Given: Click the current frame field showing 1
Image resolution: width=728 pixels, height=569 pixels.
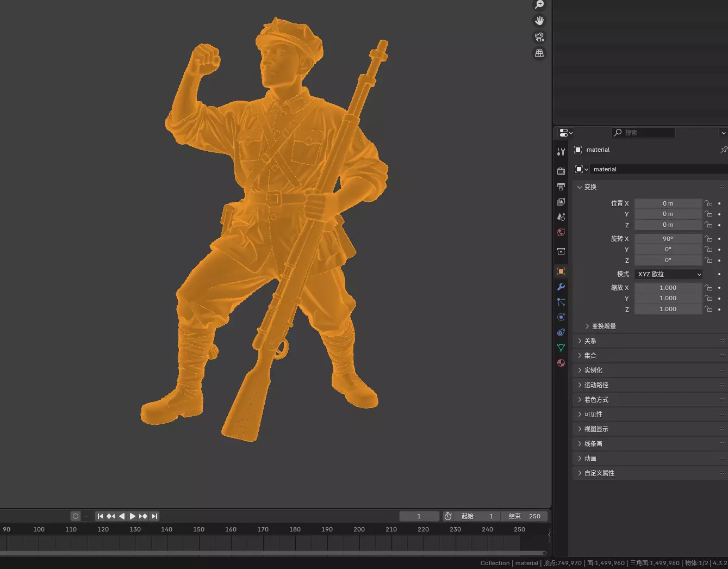Looking at the screenshot, I should pyautogui.click(x=419, y=516).
